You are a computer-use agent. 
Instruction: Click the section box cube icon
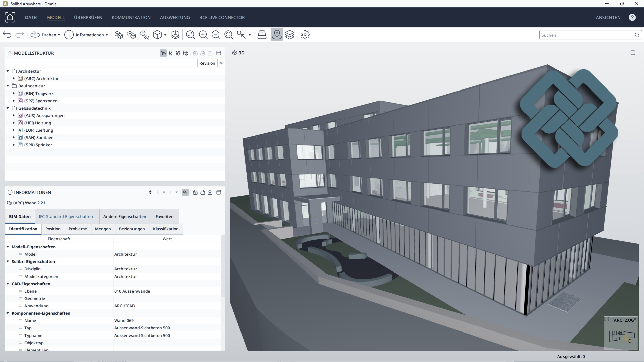175,35
